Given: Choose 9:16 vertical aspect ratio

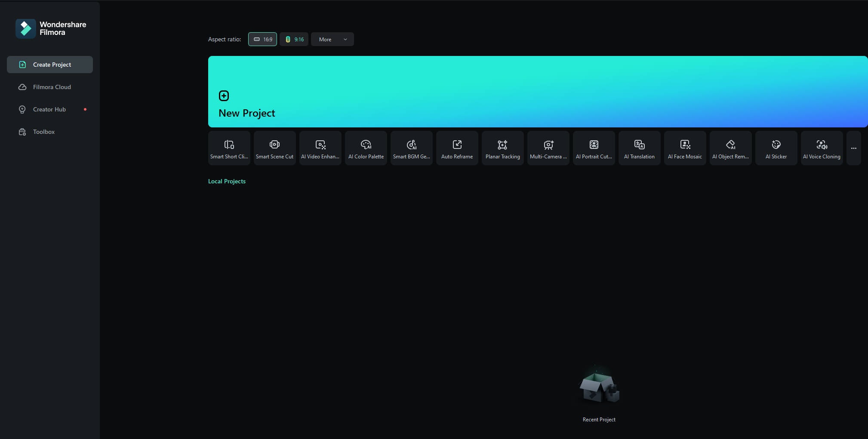Looking at the screenshot, I should pyautogui.click(x=294, y=39).
